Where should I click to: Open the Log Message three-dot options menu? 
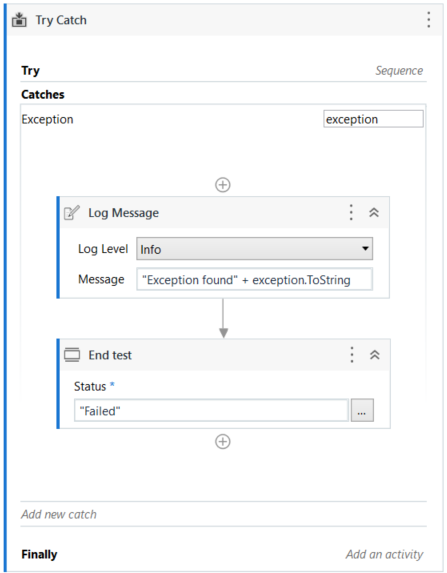point(351,212)
